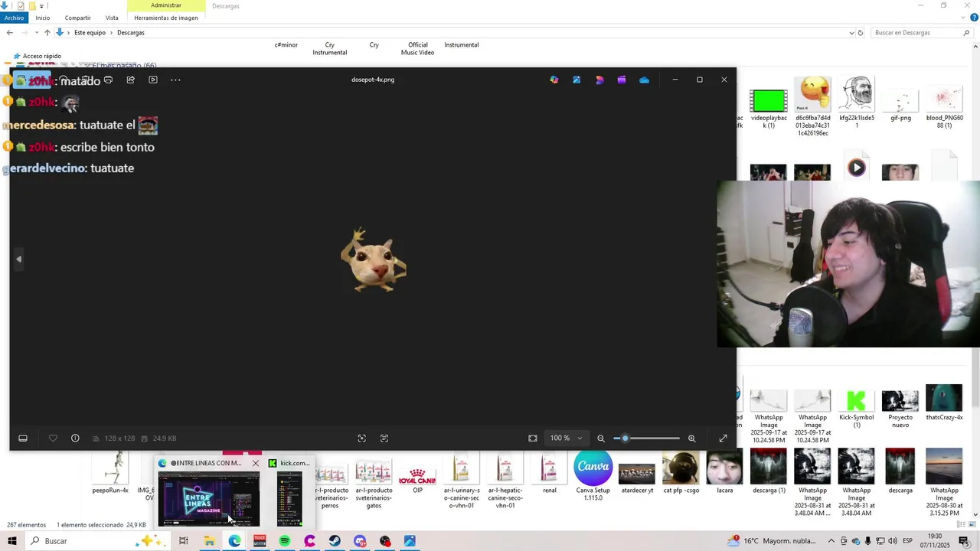Open the three-dots more options menu in Photos
980x551 pixels.
175,80
